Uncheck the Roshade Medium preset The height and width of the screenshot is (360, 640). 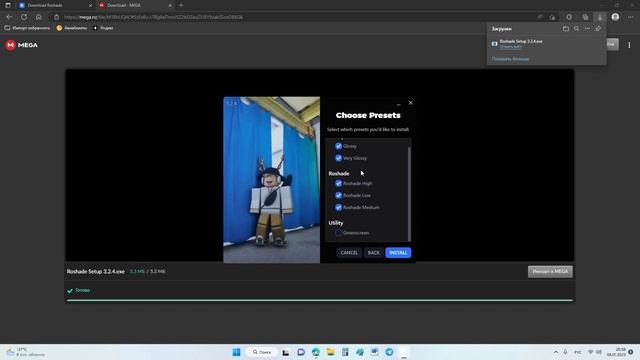(338, 207)
